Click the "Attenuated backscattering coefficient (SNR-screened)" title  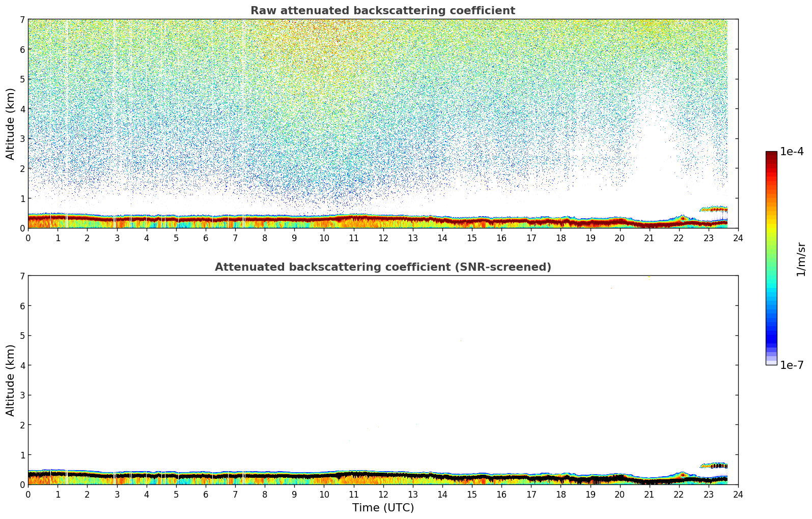383,267
